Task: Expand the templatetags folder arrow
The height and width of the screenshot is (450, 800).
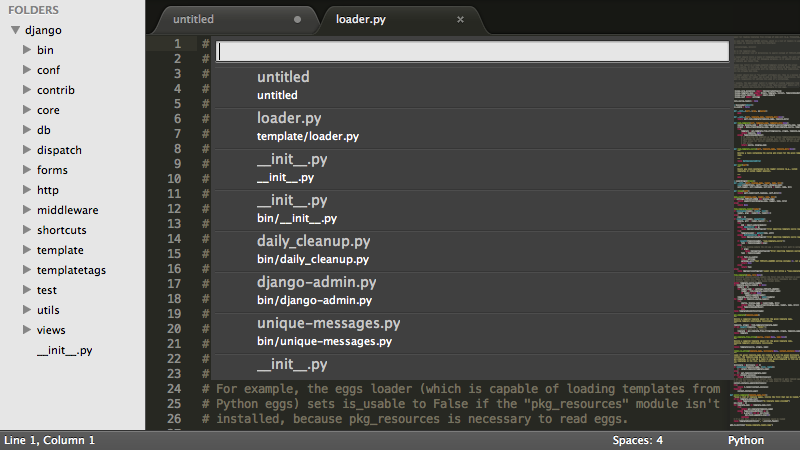Action: (x=27, y=269)
